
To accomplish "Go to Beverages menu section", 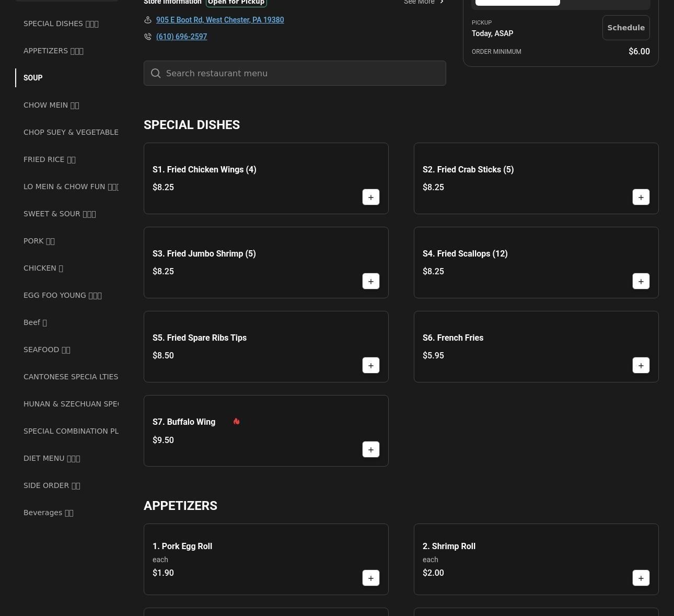I will 48,513.
